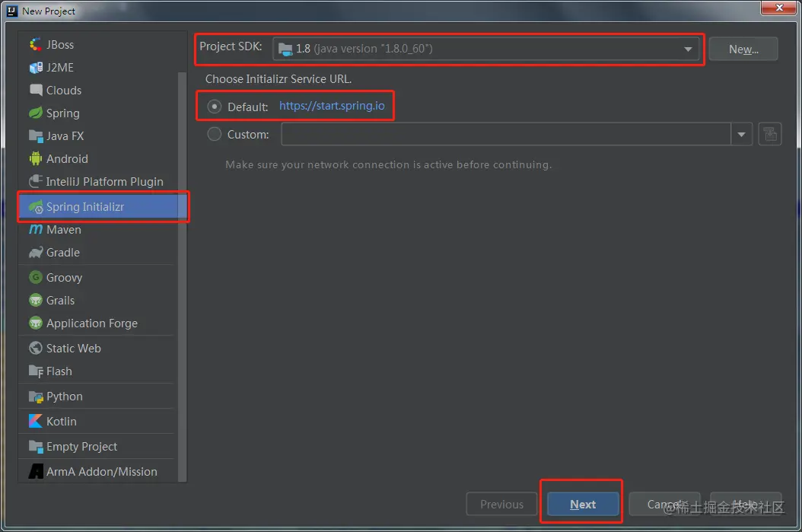Click the Gradle elephant icon
Viewport: 802px width, 532px height.
tap(35, 253)
